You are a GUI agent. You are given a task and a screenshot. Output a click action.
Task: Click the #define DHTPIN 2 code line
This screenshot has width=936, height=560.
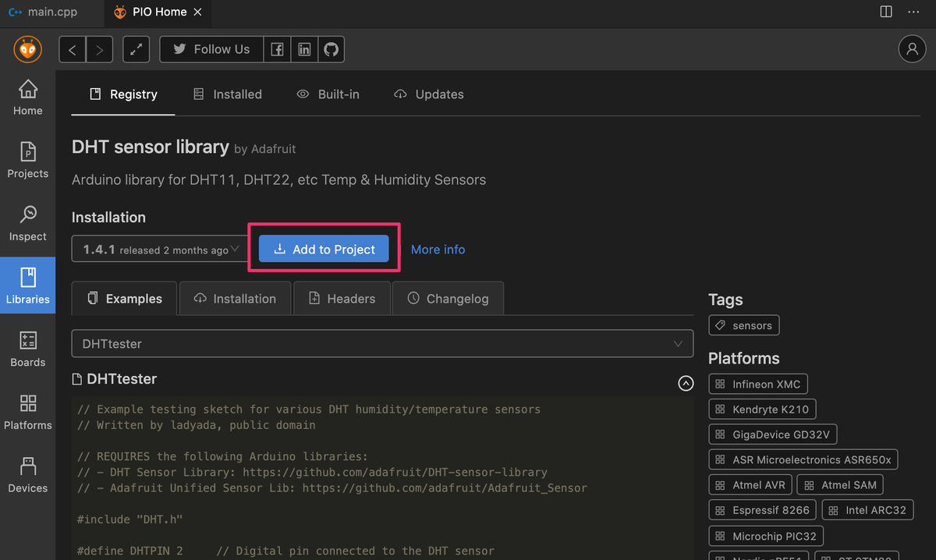pyautogui.click(x=285, y=551)
